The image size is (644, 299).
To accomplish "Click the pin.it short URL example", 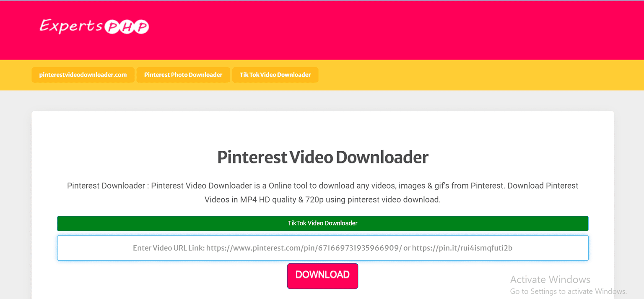I will click(x=462, y=248).
